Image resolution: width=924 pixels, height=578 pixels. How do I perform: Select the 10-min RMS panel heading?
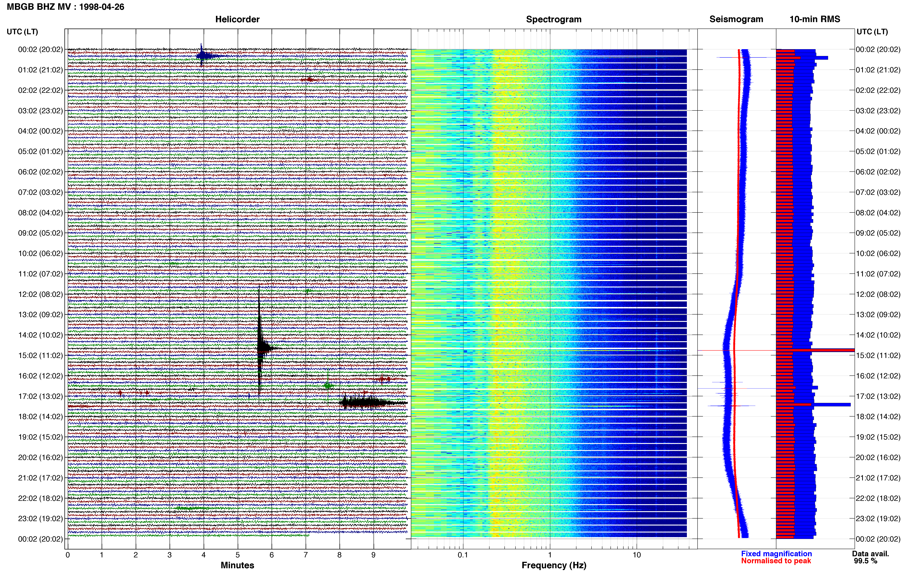click(815, 19)
